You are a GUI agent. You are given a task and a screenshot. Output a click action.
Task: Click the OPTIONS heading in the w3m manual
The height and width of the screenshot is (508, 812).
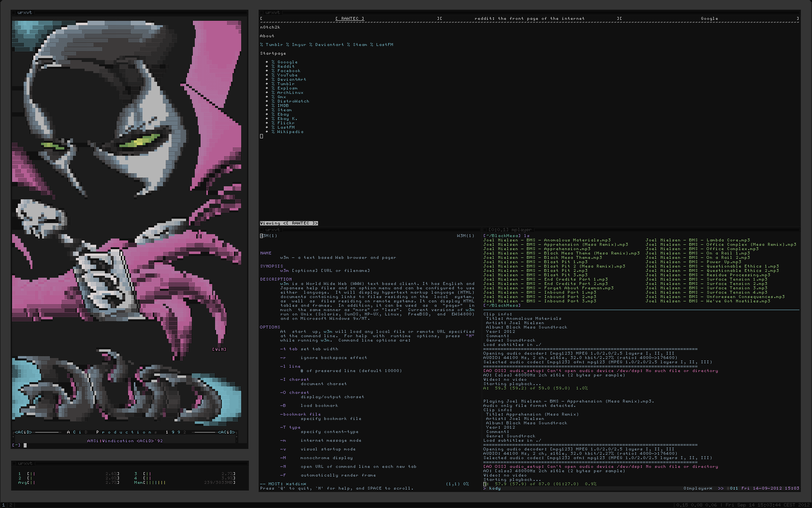[270, 327]
